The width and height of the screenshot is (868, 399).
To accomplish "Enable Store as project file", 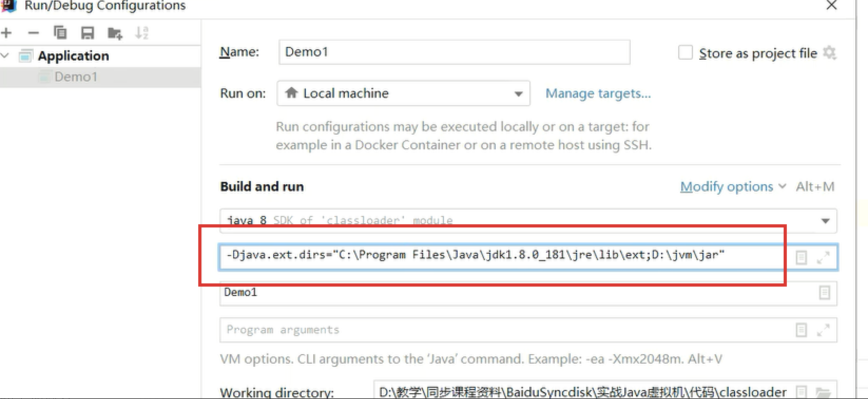I will [685, 53].
